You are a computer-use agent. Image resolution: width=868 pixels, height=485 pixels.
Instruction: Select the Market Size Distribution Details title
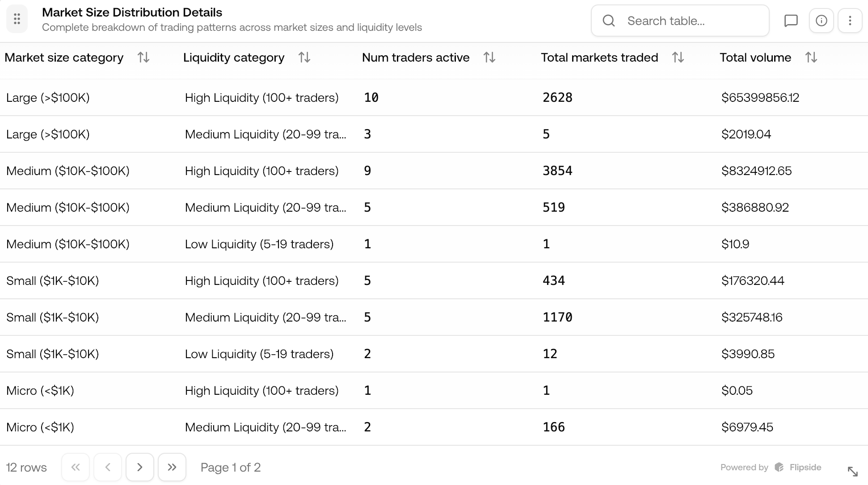click(132, 13)
